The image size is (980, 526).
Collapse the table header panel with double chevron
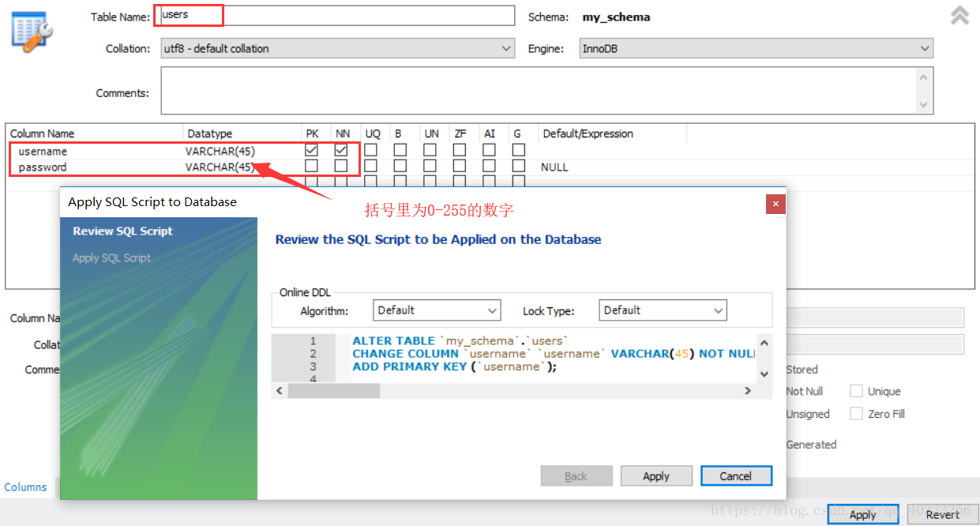click(959, 16)
